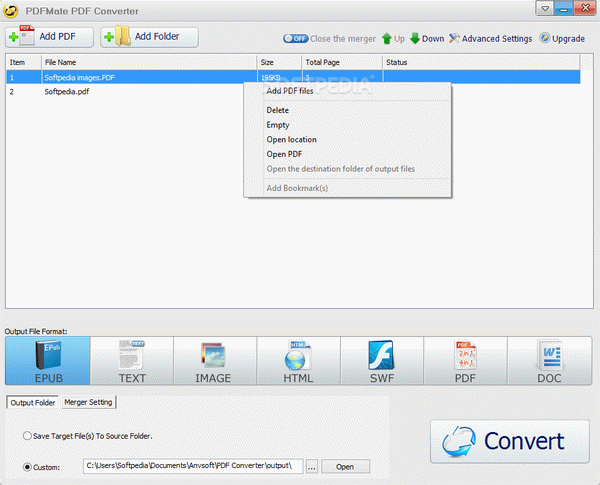The image size is (600, 485).
Task: Choose Open location from context menu
Action: pyautogui.click(x=347, y=140)
